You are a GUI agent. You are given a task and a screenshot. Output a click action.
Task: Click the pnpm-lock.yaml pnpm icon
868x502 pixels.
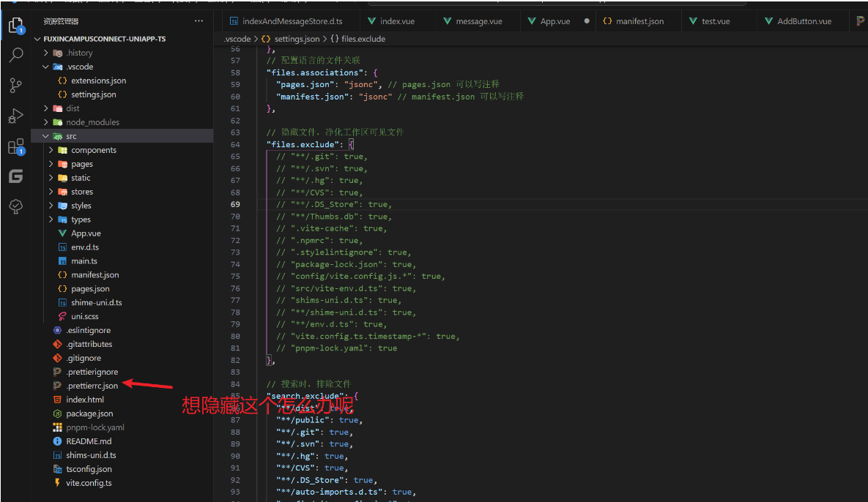tap(57, 427)
